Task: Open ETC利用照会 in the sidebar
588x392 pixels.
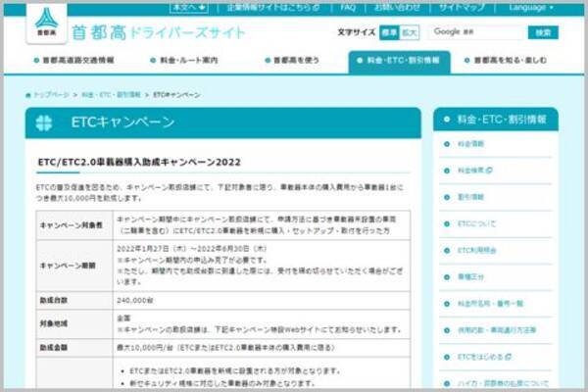Action: tap(476, 250)
